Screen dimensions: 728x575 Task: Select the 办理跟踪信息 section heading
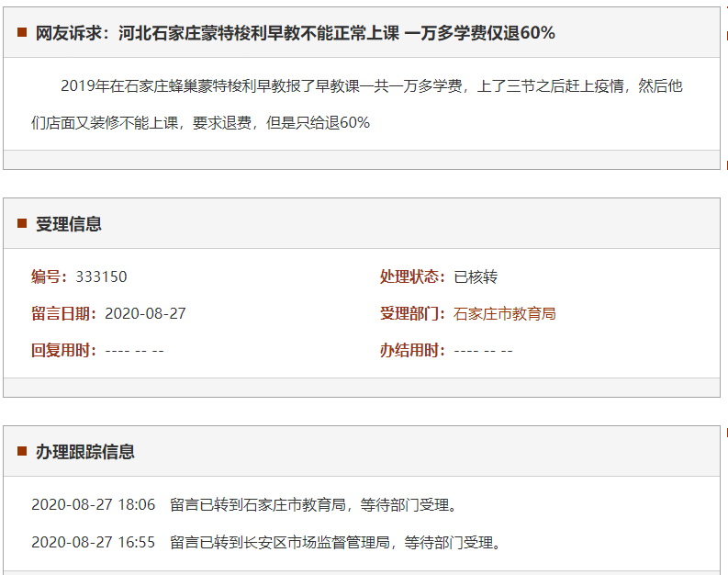85,452
